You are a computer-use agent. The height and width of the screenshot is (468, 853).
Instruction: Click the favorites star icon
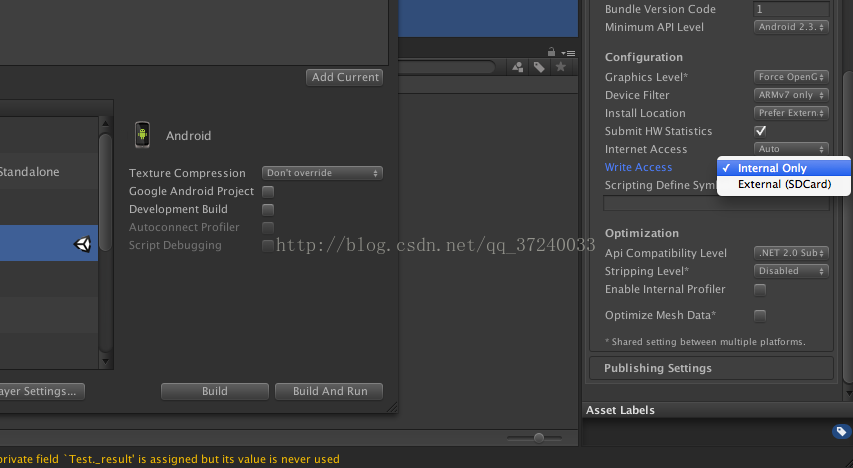(561, 66)
